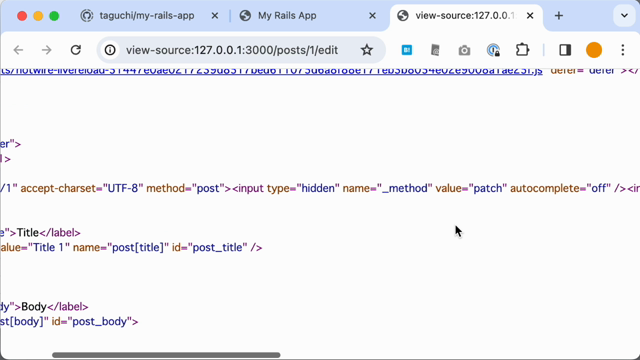Click the "_method" name value

(x=404, y=189)
